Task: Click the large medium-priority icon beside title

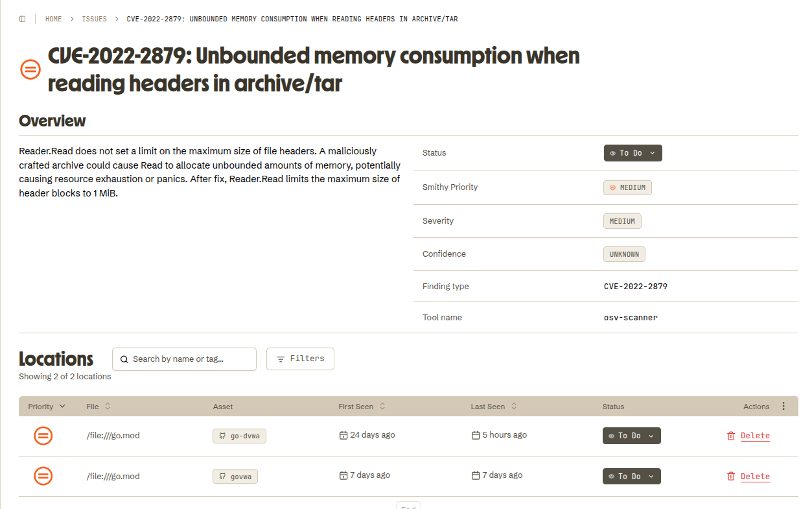Action: tap(30, 69)
